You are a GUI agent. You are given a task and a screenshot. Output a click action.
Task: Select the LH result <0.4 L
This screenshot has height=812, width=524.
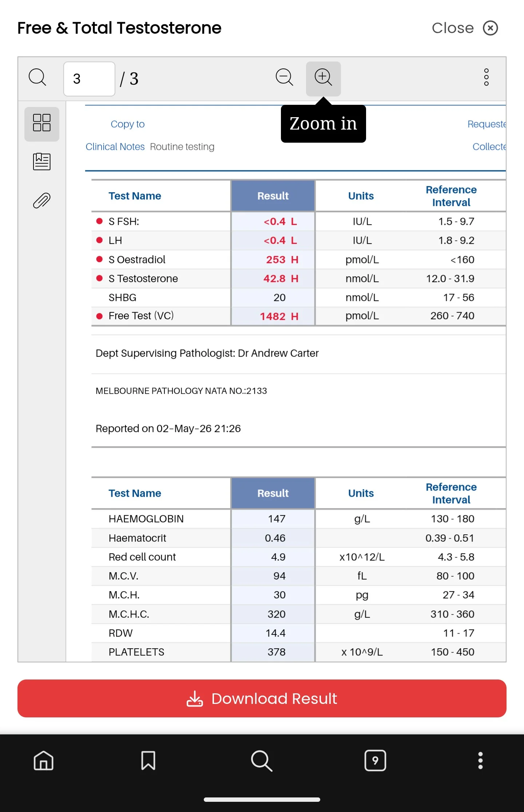pos(280,241)
